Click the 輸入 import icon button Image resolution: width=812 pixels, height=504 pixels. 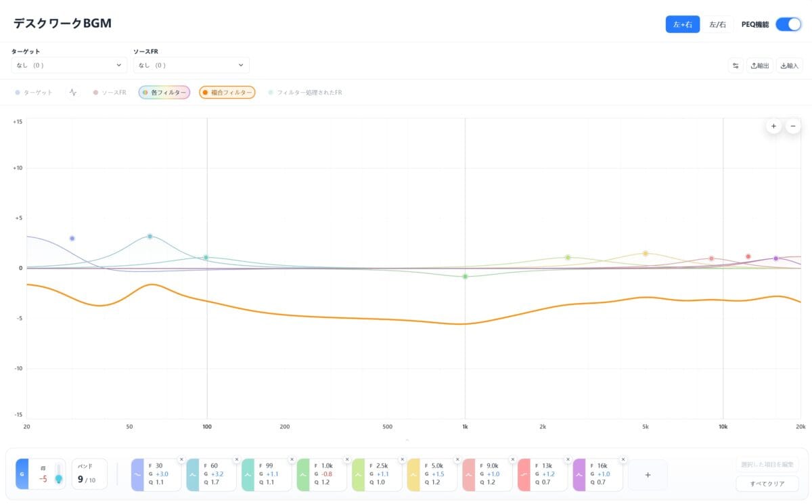point(790,66)
